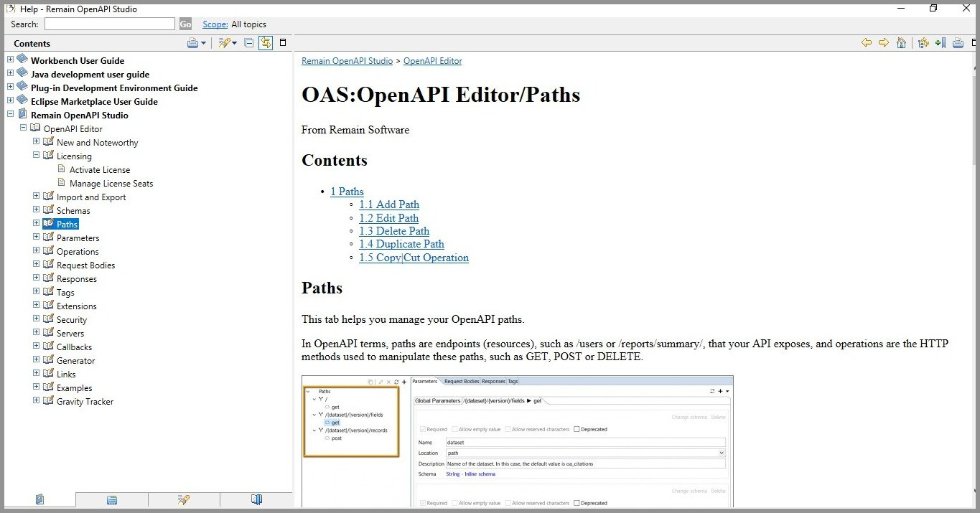Click the Print topics icon in Contents toolbar

click(x=192, y=43)
